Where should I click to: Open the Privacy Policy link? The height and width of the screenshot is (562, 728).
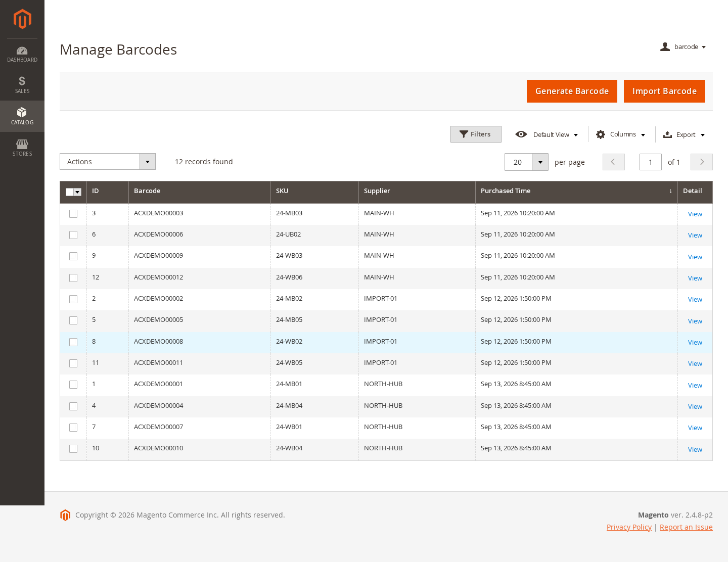click(629, 527)
